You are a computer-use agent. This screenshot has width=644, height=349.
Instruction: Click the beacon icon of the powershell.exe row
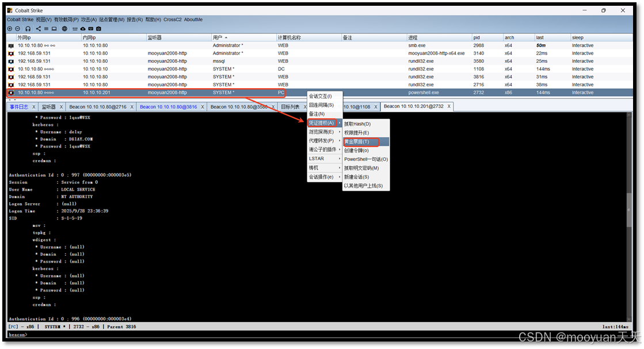(x=11, y=93)
